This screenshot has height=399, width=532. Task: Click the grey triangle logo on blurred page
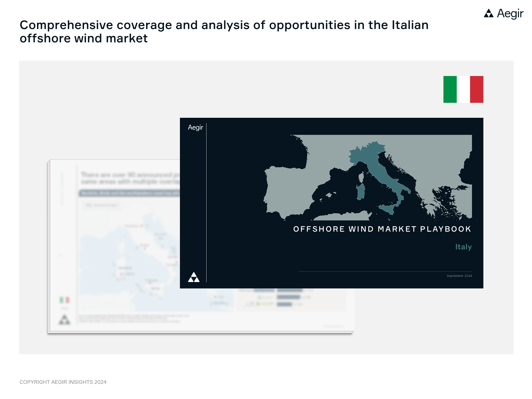coord(65,320)
